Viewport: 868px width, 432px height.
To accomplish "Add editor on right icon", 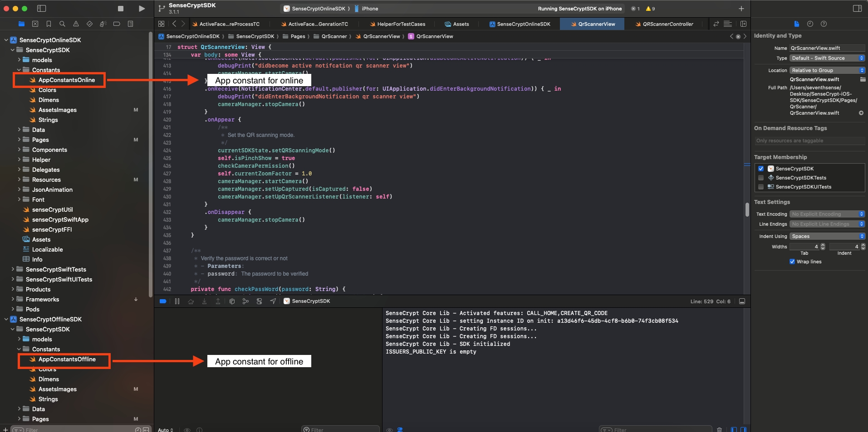I will [x=743, y=24].
